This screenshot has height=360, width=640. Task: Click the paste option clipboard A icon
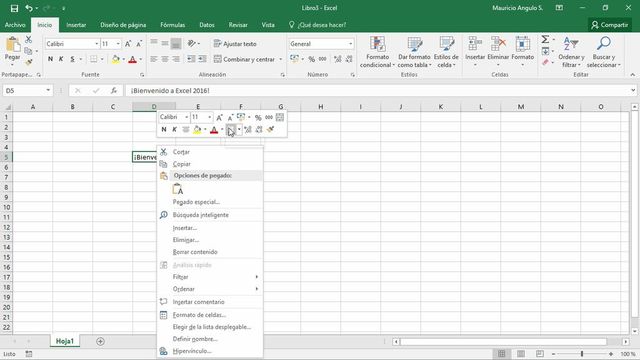[178, 189]
